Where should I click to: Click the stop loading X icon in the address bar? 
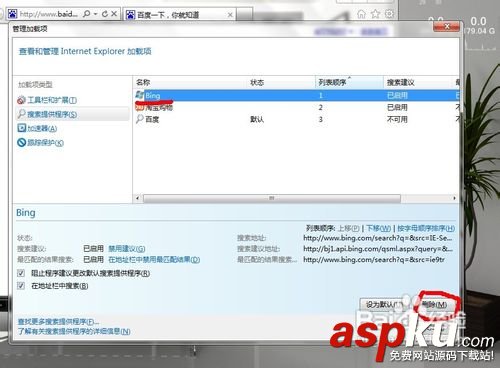[114, 14]
